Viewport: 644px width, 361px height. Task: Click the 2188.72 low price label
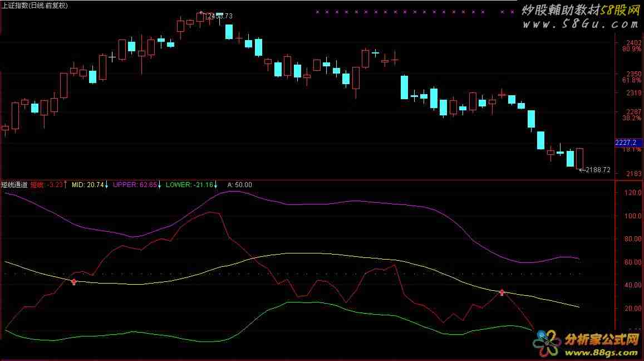598,170
